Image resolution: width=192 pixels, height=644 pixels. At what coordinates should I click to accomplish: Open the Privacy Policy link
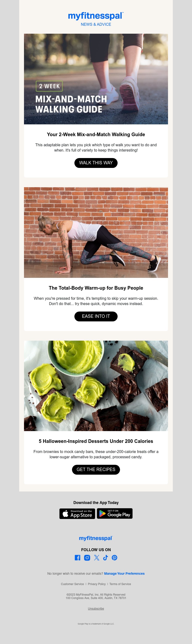click(97, 584)
